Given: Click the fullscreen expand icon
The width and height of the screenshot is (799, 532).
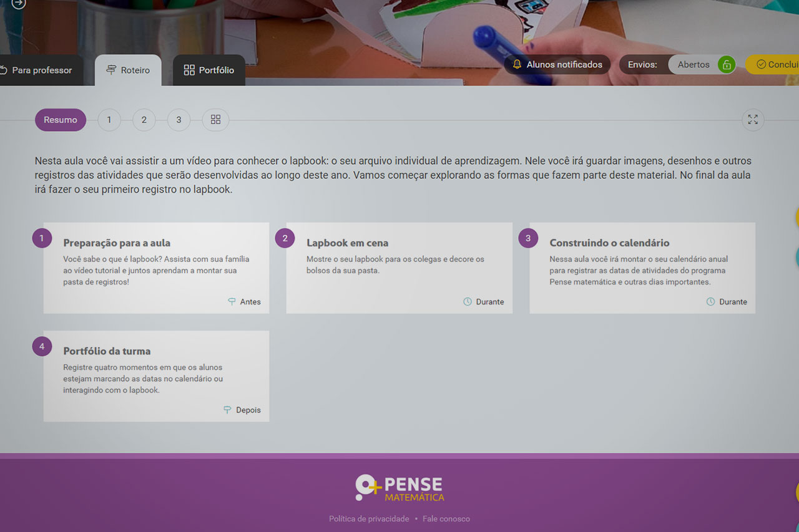Looking at the screenshot, I should pos(753,120).
